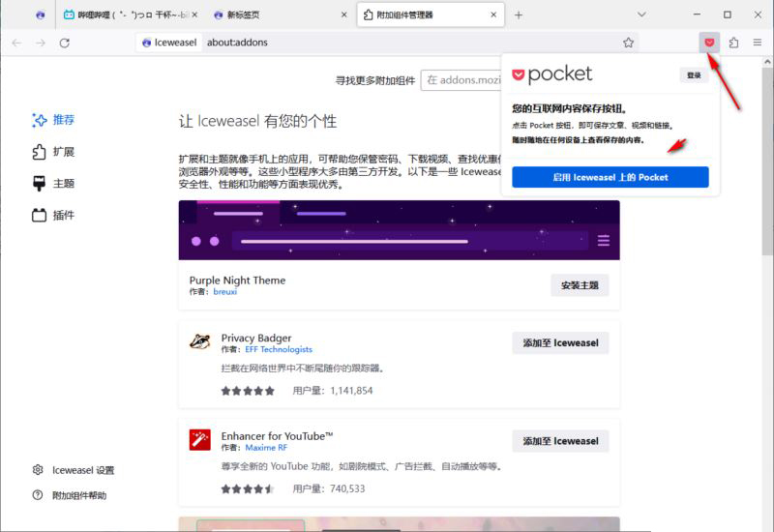The width and height of the screenshot is (774, 532).
Task: Open 主题 category in sidebar
Action: click(x=53, y=183)
